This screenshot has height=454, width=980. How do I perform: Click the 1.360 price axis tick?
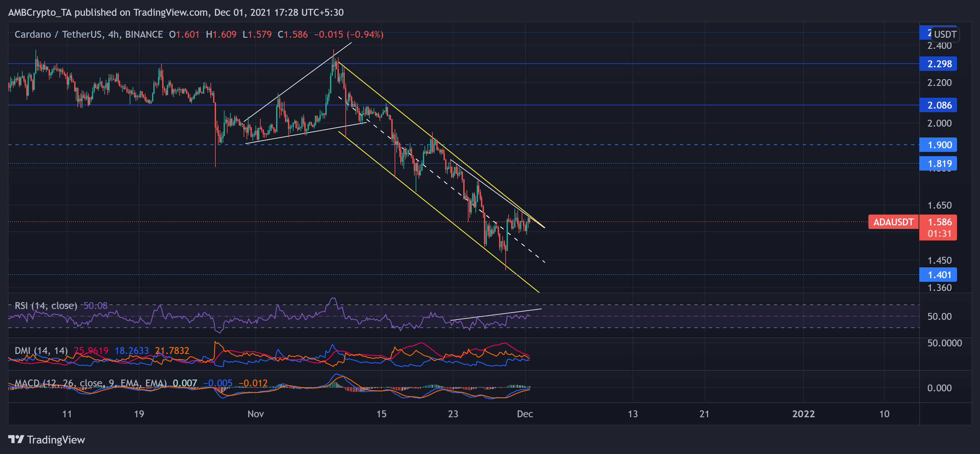(939, 288)
